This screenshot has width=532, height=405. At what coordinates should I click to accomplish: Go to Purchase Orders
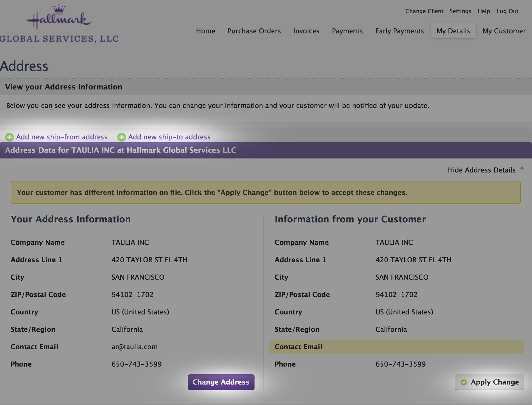pyautogui.click(x=254, y=31)
